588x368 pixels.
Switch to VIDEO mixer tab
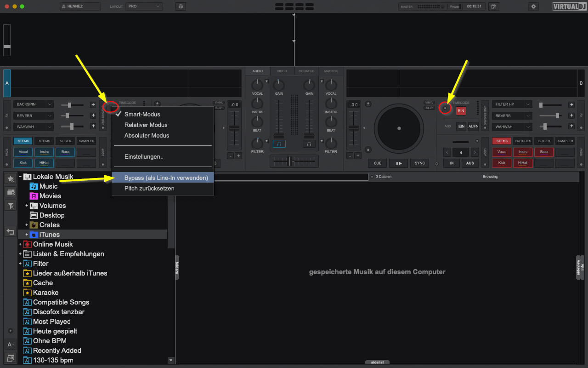pos(282,71)
